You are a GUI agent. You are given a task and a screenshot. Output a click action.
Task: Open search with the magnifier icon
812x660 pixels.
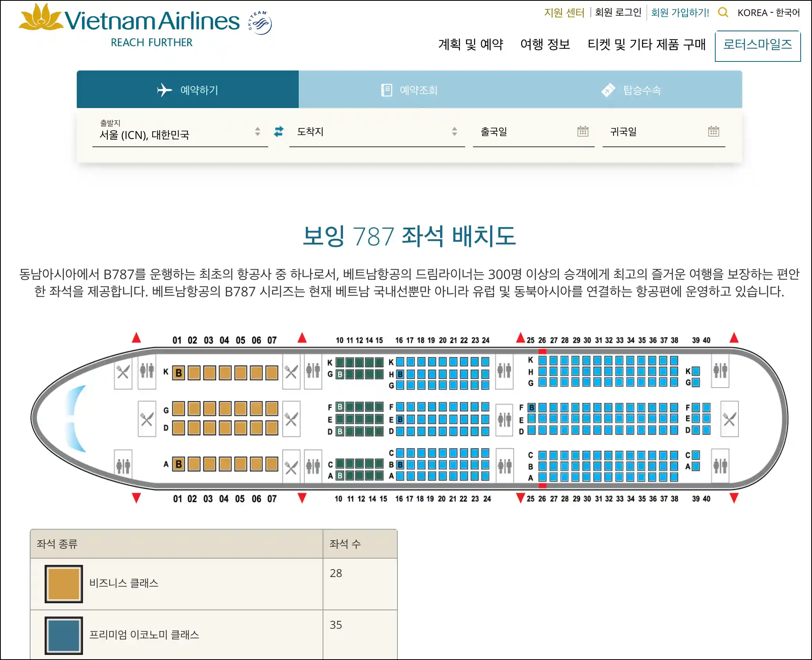(723, 13)
